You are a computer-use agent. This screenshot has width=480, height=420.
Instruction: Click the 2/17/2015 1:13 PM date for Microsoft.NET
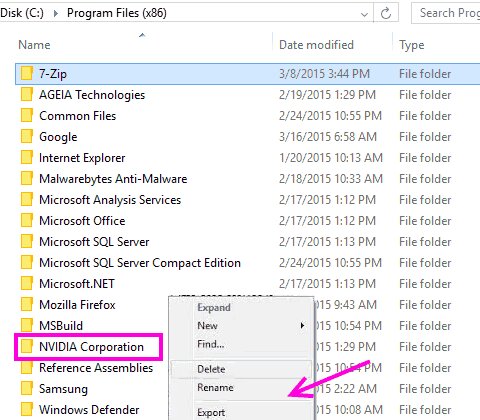coord(327,284)
